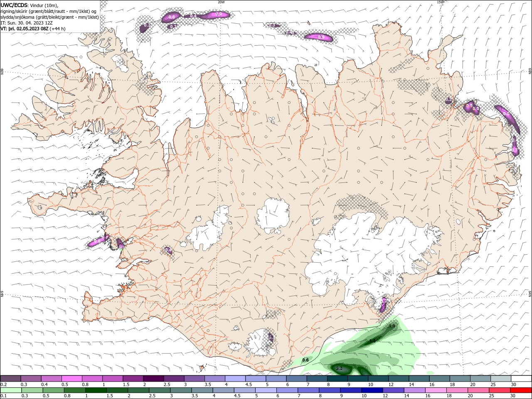Select the '1.3' rainfall value in green band

pos(372,341)
